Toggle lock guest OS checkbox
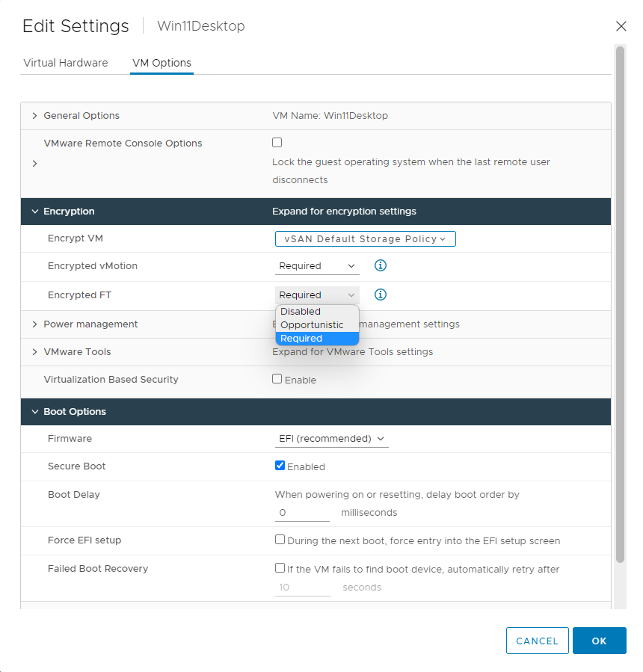The width and height of the screenshot is (643, 672). [x=277, y=142]
